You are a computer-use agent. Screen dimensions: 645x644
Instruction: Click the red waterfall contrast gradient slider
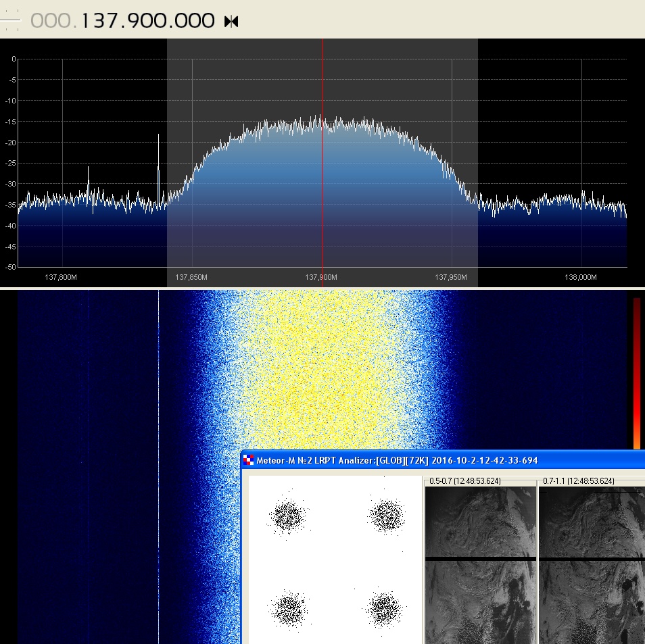[637, 374]
